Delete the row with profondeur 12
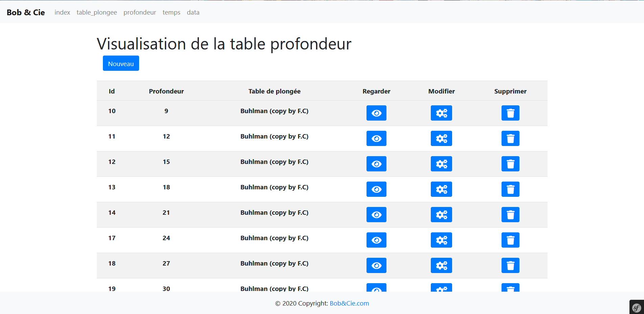The width and height of the screenshot is (644, 314). (510, 138)
